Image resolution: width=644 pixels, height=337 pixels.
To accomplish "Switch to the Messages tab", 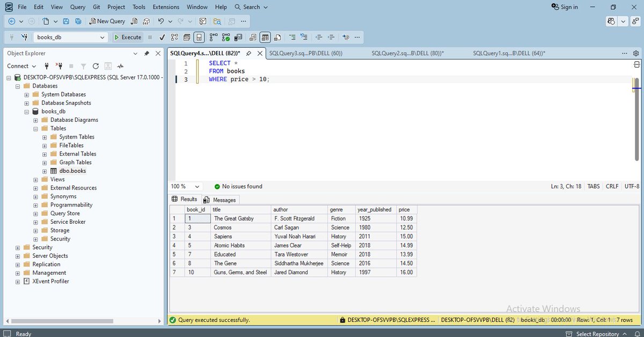I will (x=220, y=200).
